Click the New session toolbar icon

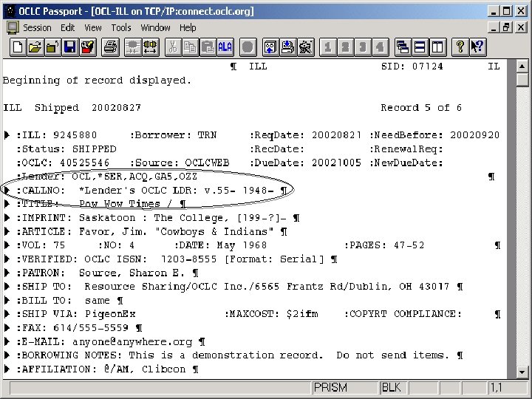point(18,47)
